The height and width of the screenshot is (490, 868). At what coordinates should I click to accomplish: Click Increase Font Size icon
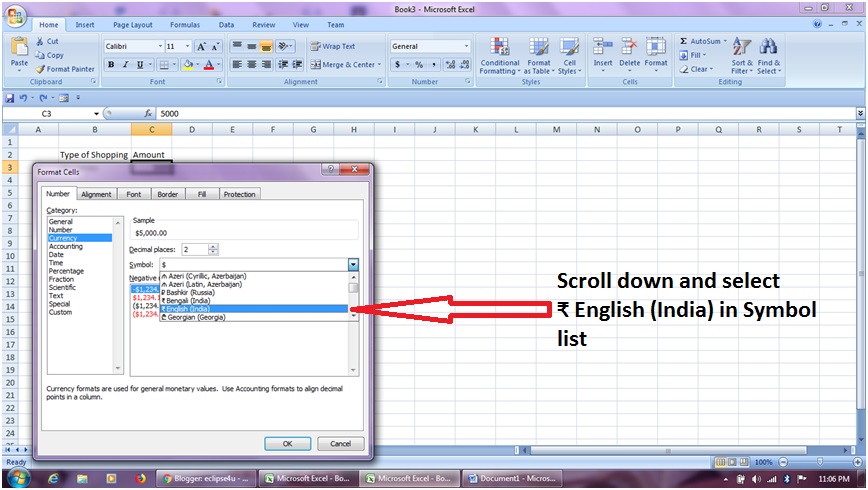click(x=202, y=47)
